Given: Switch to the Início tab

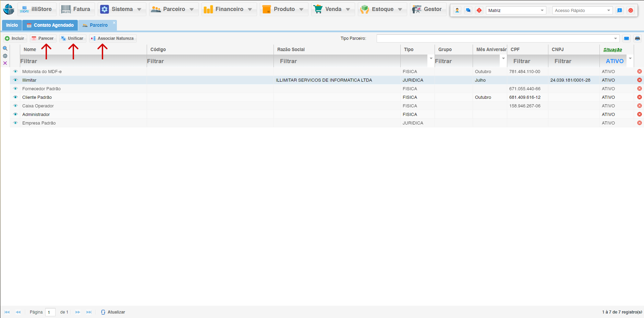Looking at the screenshot, I should point(12,25).
